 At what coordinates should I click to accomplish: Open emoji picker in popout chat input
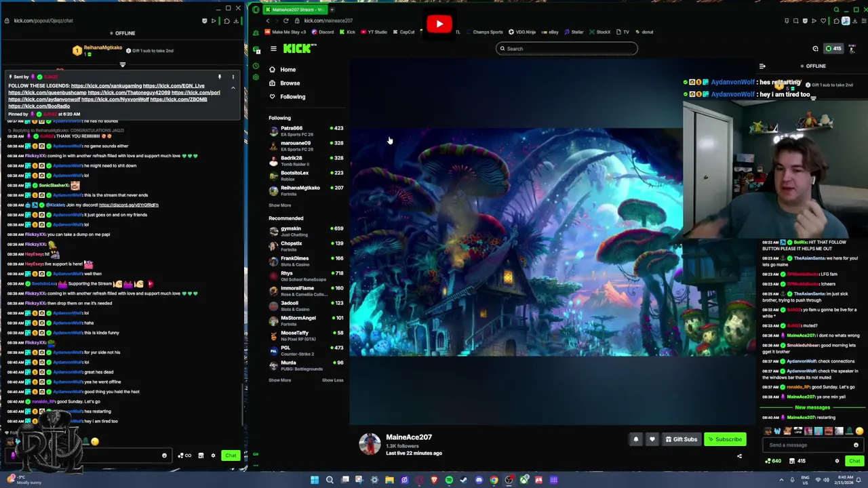[164, 455]
